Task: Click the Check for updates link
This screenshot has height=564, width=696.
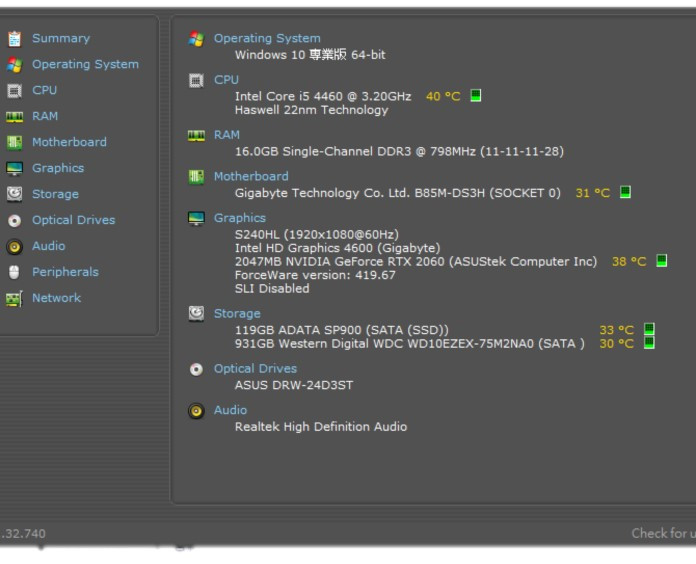Action: tap(664, 533)
